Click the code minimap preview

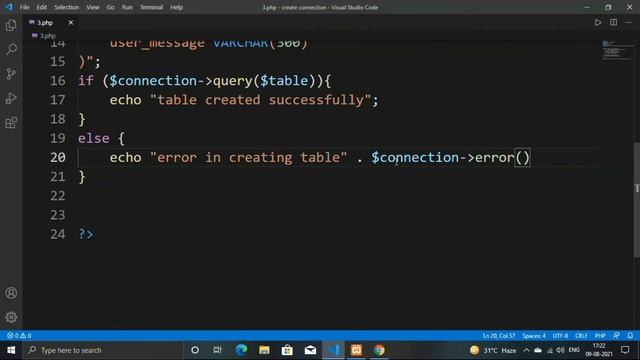click(617, 50)
